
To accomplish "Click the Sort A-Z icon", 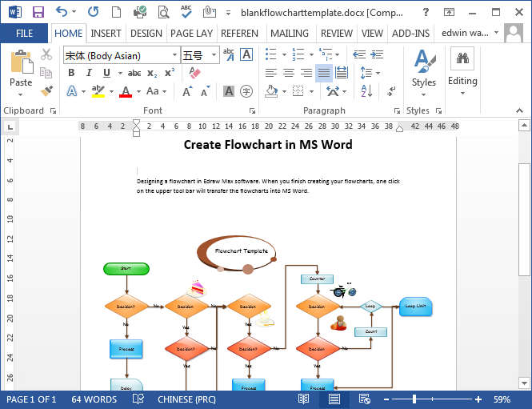I will click(367, 91).
